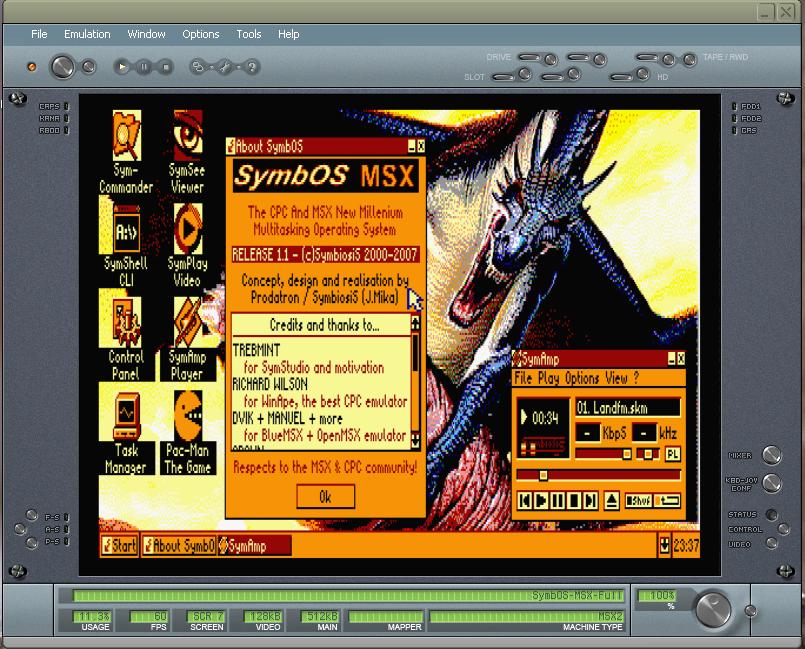Viewport: 805px width, 649px height.
Task: Click the SymbOS Start button
Action: pos(119,545)
